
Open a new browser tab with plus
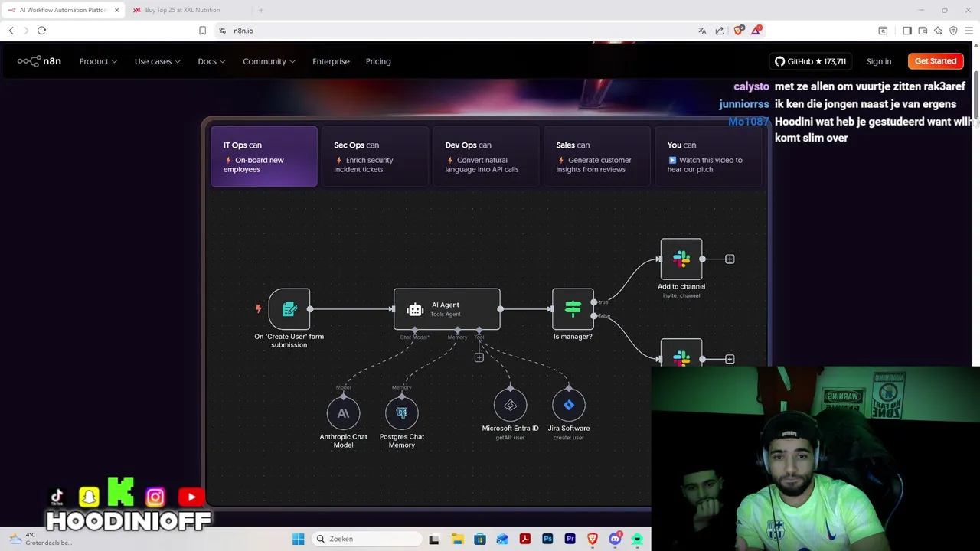(x=260, y=10)
